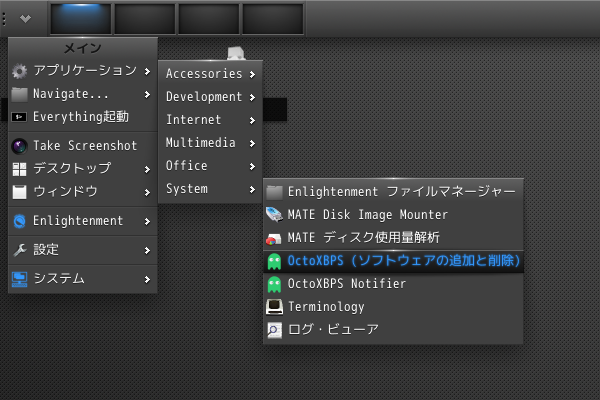Expand the Office category arrow
The width and height of the screenshot is (600, 400).
[252, 166]
